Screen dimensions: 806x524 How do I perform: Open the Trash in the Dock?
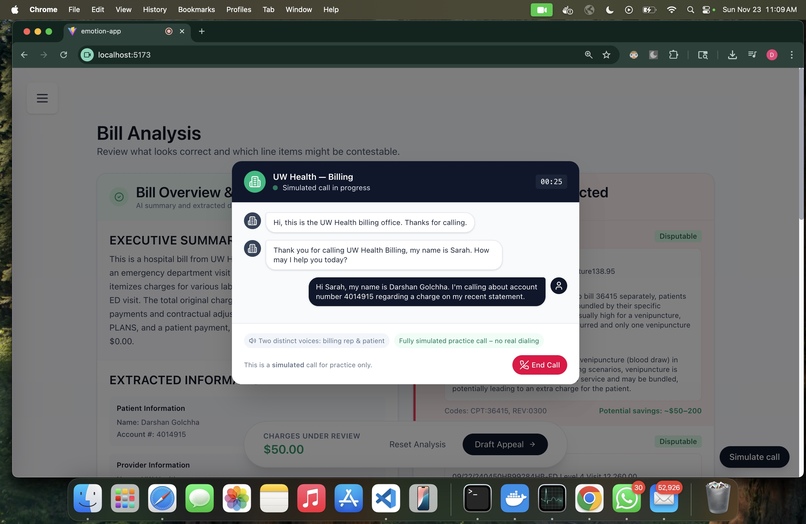coord(718,497)
